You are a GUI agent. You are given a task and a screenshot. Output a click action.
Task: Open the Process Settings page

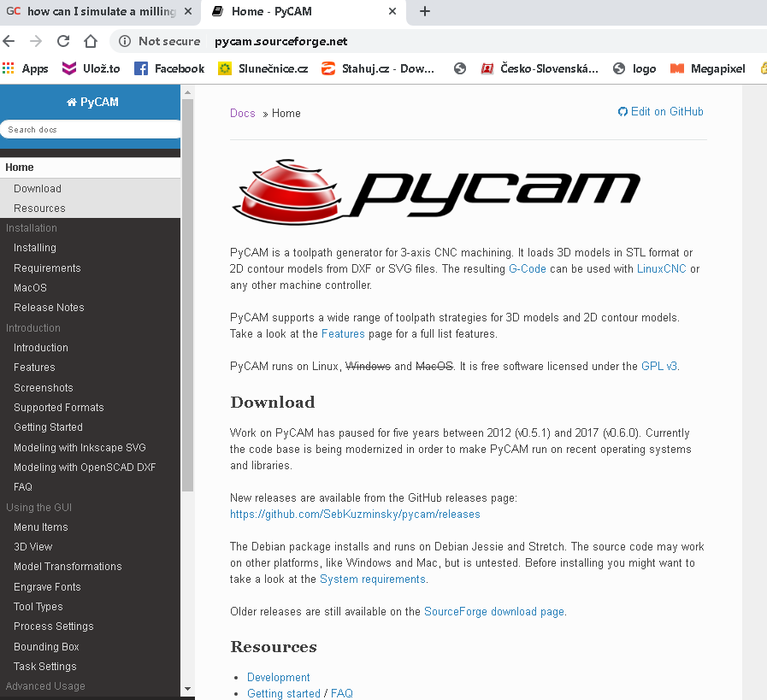coord(53,626)
